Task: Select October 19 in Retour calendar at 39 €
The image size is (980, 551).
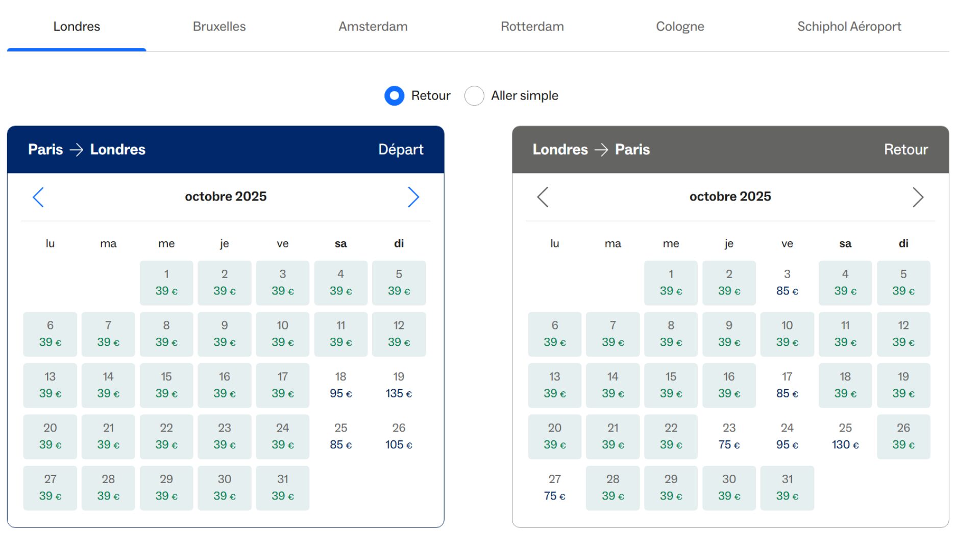Action: click(903, 385)
